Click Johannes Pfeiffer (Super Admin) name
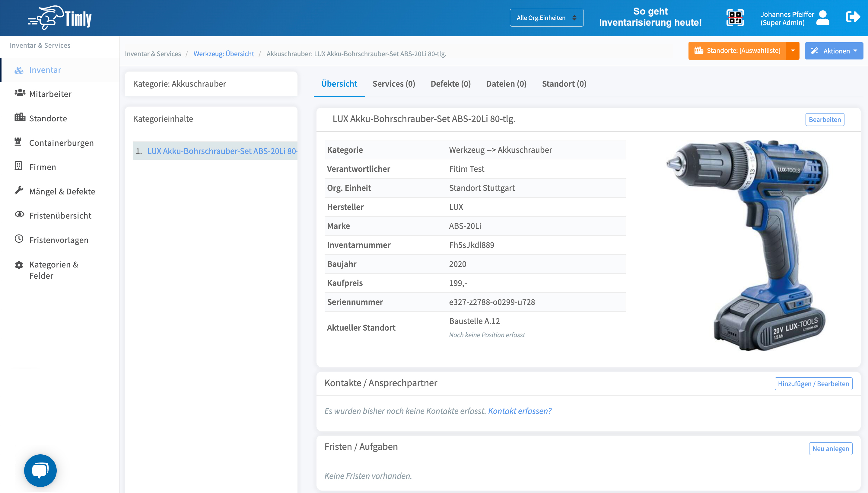Viewport: 868px width, 493px height. point(787,18)
